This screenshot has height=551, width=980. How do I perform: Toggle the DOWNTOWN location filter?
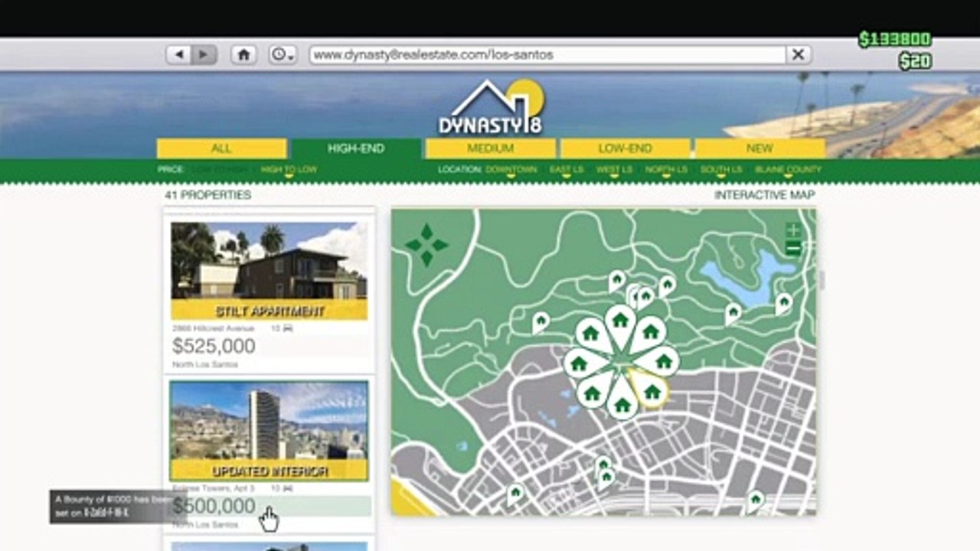click(x=511, y=169)
